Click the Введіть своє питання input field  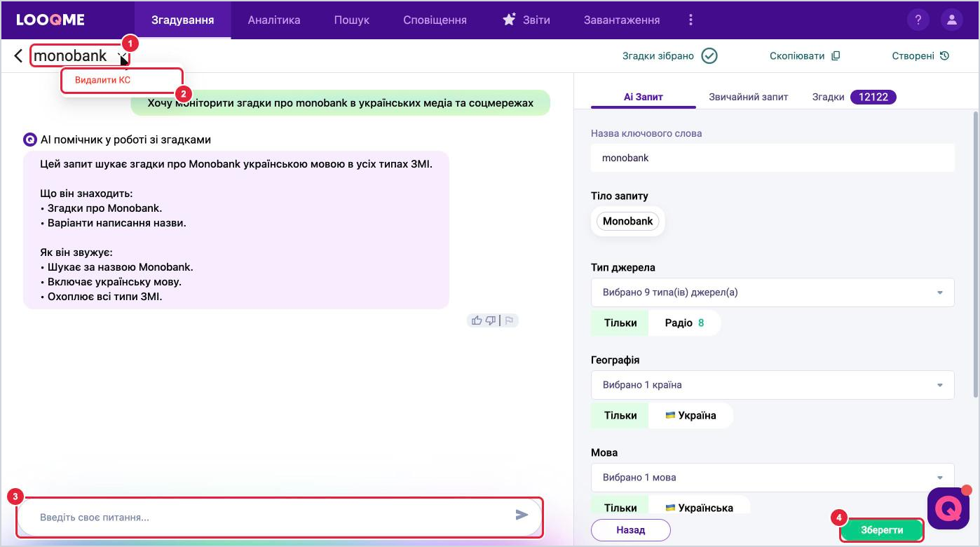273,518
